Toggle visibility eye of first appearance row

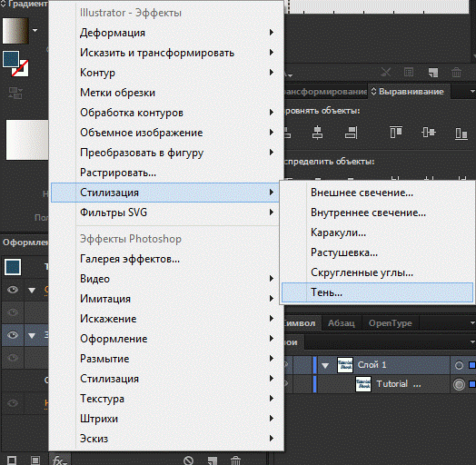point(13,290)
